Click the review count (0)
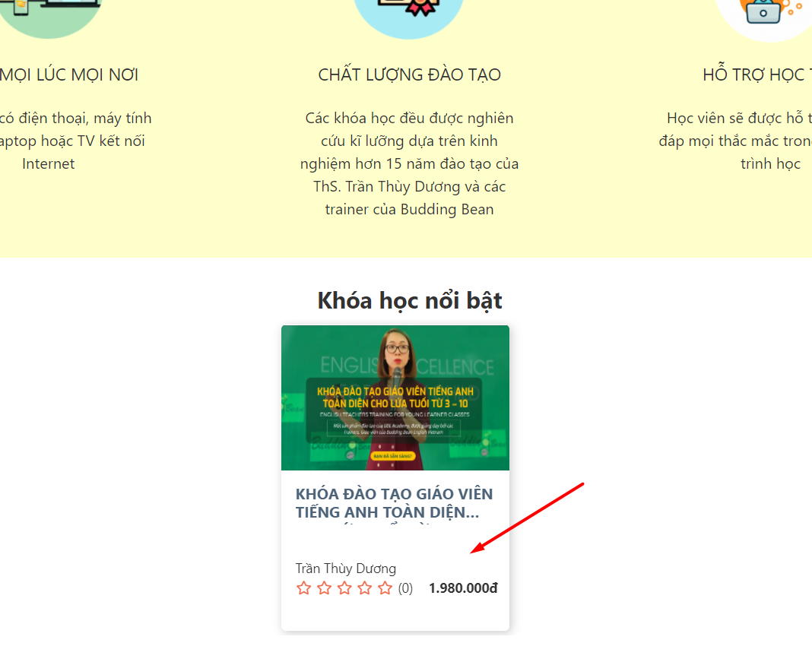Viewport: 812px width, 662px height. pyautogui.click(x=405, y=588)
